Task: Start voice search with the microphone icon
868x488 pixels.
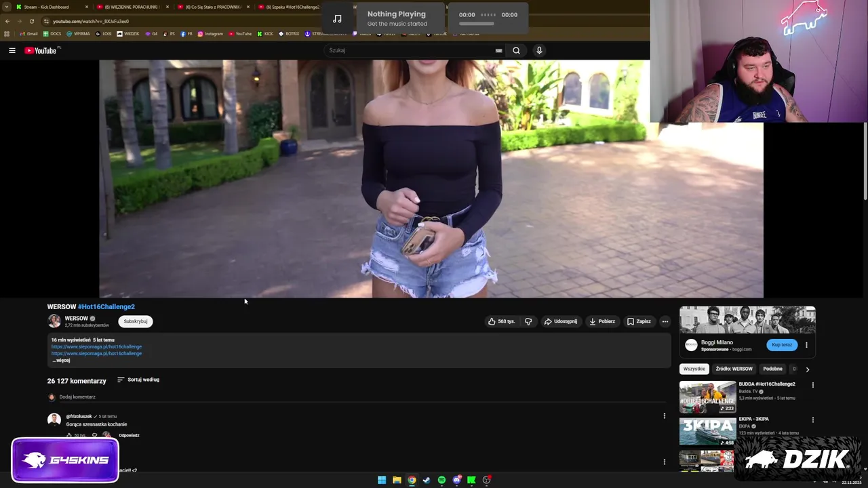Action: pos(539,50)
